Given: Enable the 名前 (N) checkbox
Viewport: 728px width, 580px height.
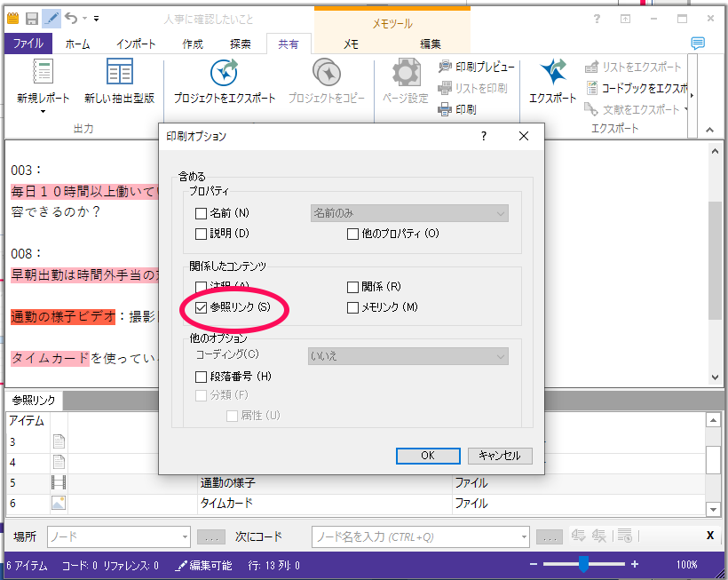Looking at the screenshot, I should coord(201,213).
